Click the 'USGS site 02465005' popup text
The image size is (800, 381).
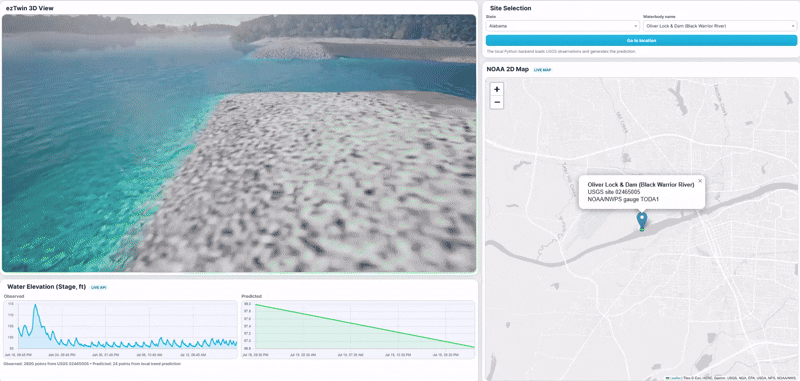click(x=614, y=192)
